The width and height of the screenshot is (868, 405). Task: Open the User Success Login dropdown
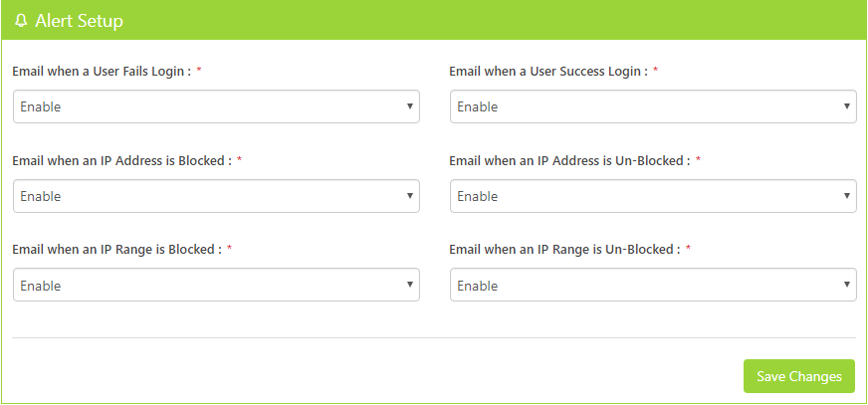(x=653, y=106)
